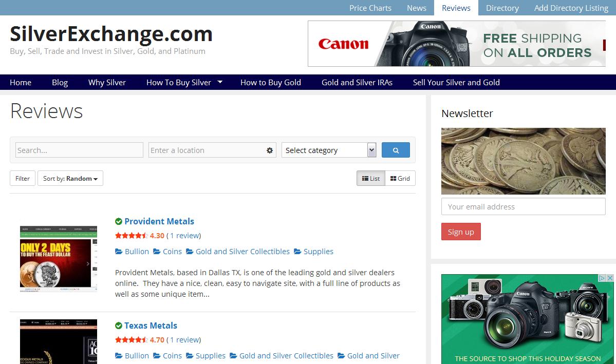616x364 pixels.
Task: Click verified checkmark beside Texas Metals
Action: 119,325
